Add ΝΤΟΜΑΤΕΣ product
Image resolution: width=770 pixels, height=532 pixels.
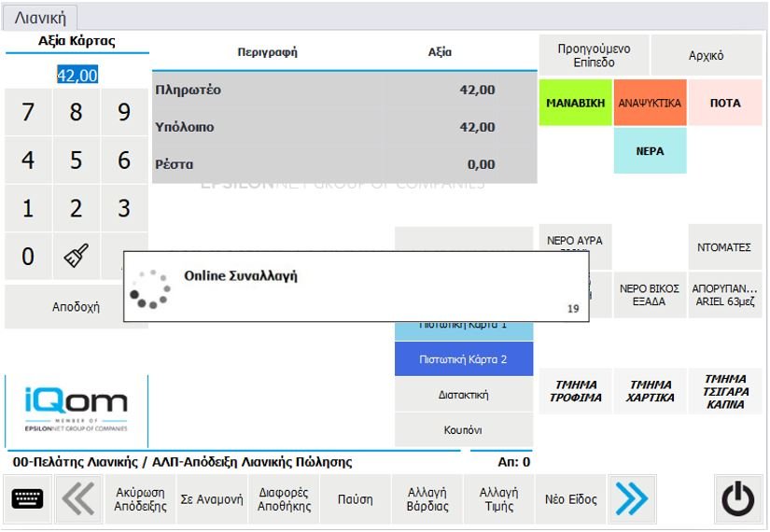[724, 247]
